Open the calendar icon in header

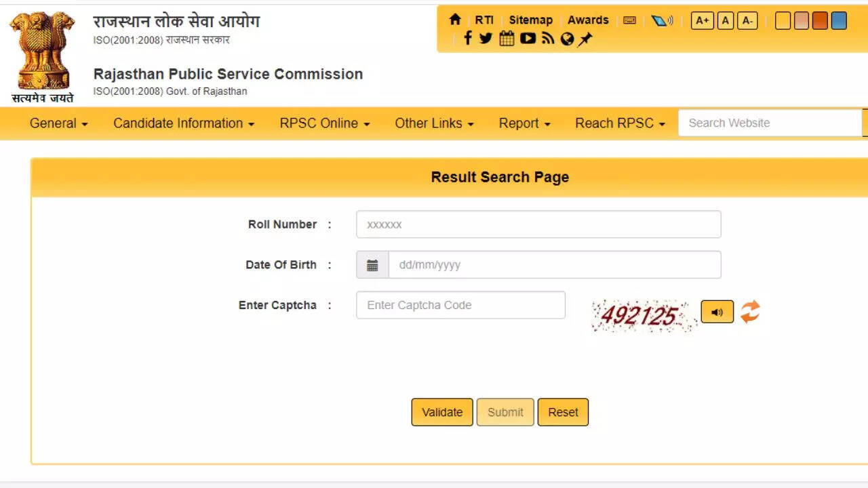507,39
